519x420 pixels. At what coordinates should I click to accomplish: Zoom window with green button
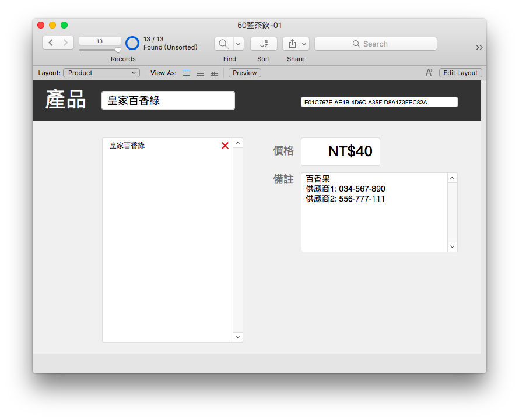64,25
